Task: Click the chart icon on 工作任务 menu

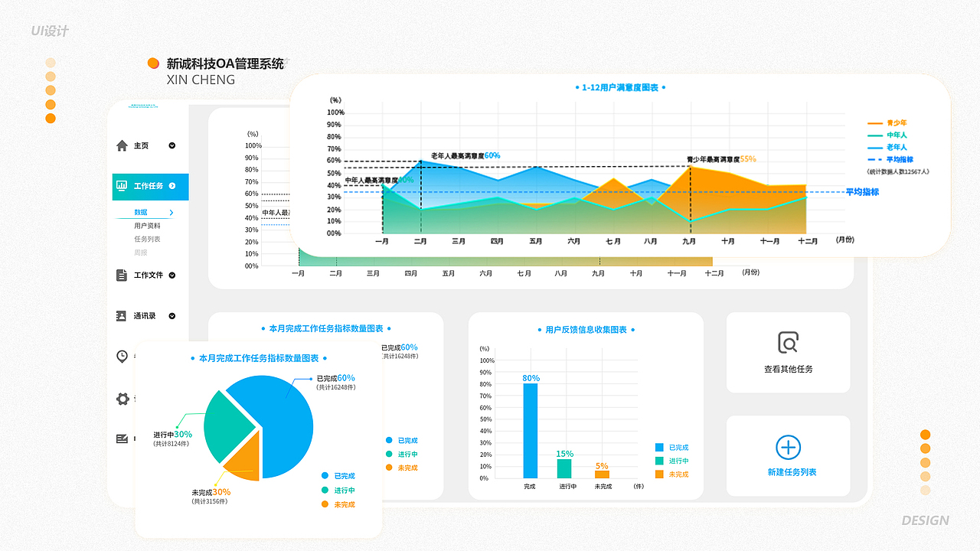Action: tap(122, 185)
